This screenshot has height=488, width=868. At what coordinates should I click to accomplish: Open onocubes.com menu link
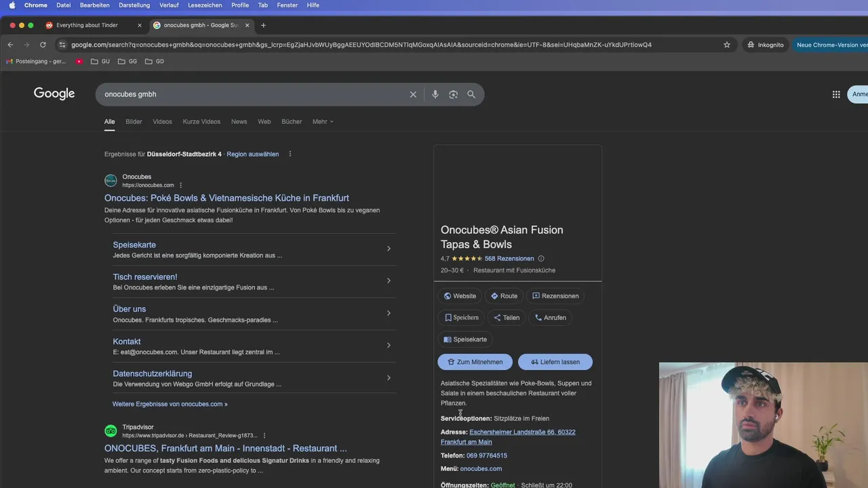[x=481, y=468]
